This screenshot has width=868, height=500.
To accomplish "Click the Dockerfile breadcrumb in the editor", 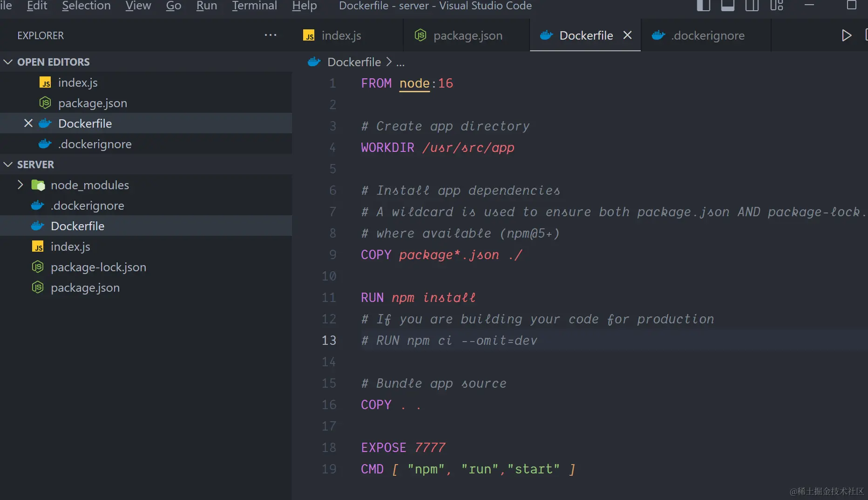I will pos(354,62).
